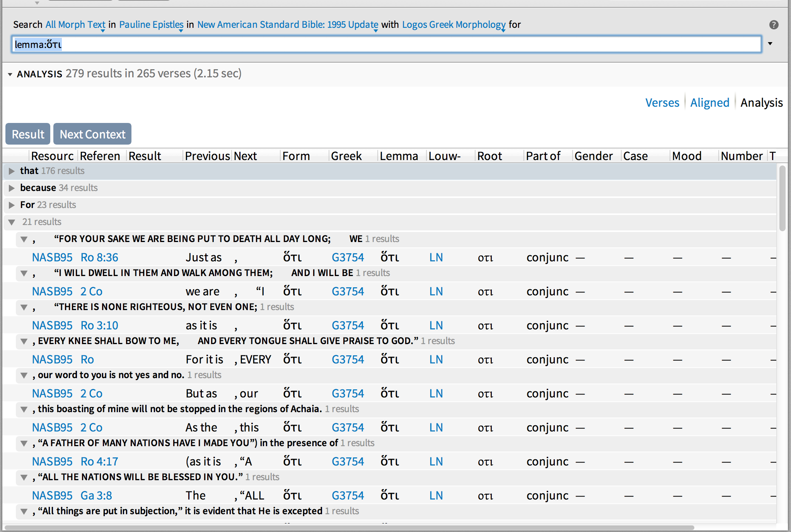The image size is (791, 532).
Task: Expand the 'because 34 results' group
Action: click(x=12, y=188)
